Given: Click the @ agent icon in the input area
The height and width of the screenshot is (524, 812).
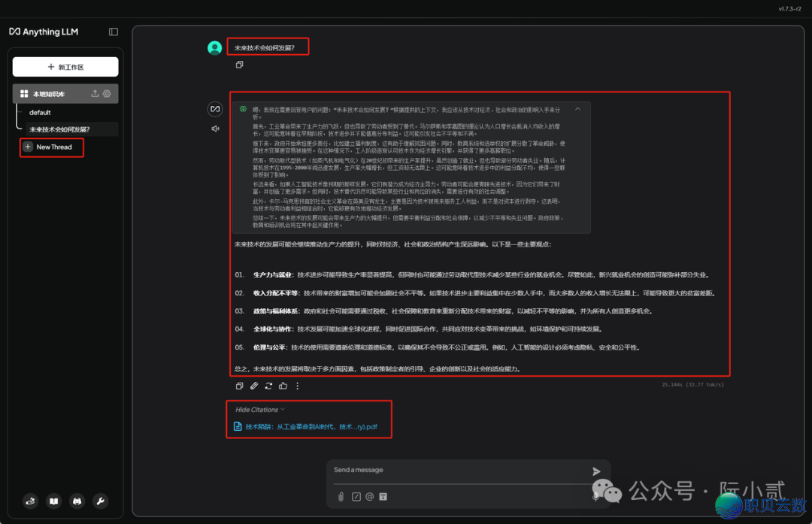Looking at the screenshot, I should coord(368,496).
